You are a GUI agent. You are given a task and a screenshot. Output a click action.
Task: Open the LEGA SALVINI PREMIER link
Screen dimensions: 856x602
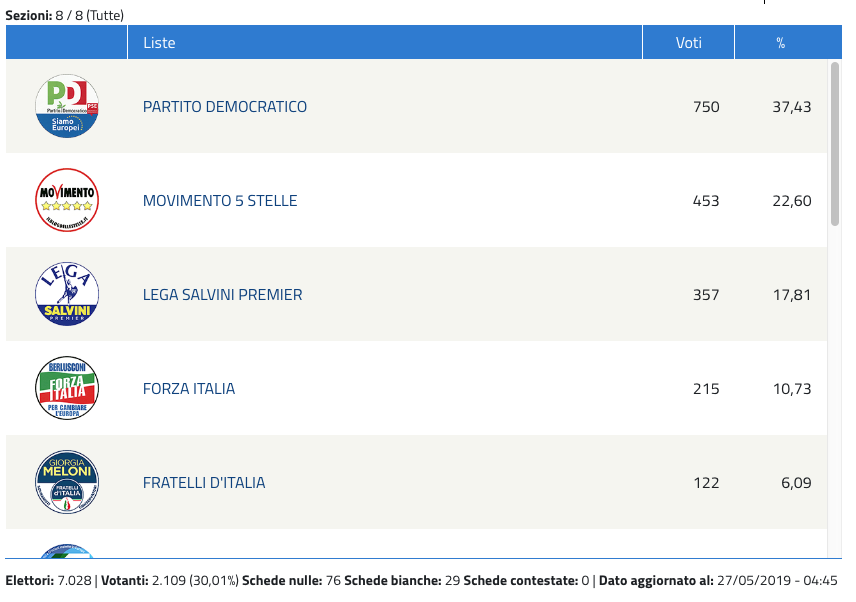coord(222,294)
